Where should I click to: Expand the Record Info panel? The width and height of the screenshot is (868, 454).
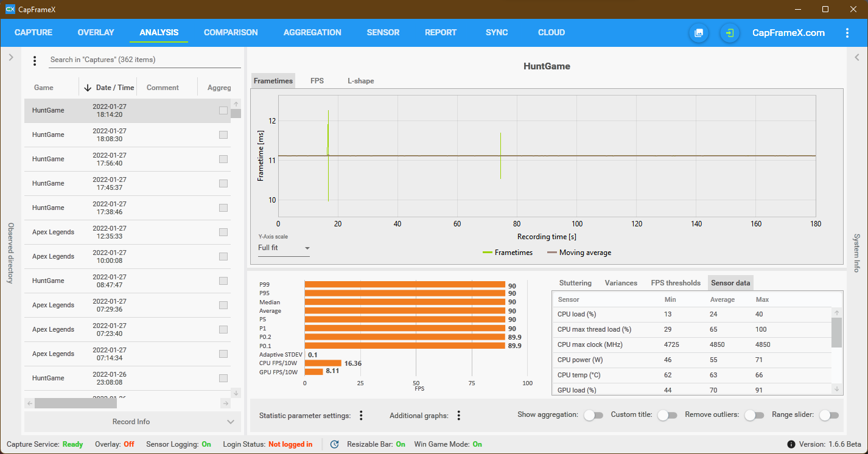point(132,422)
